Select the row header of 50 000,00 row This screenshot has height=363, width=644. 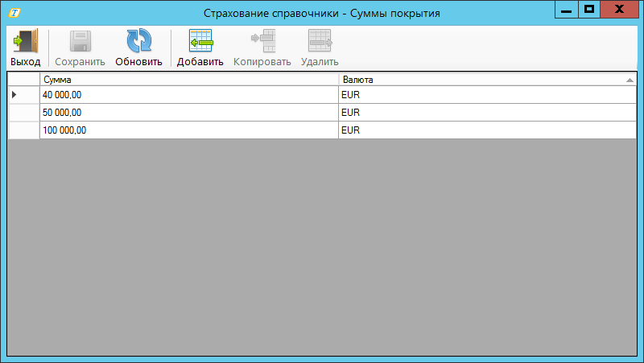click(23, 113)
